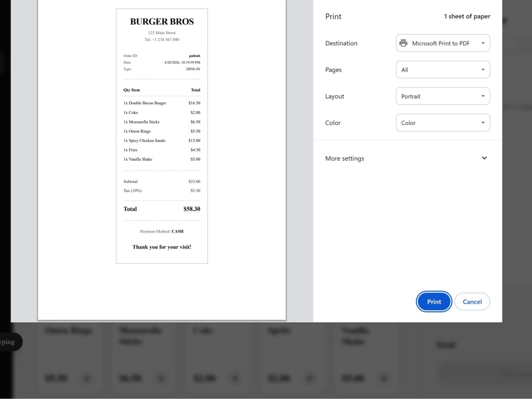532x399 pixels.
Task: Click the 'Mozzarella Sticks' receipt line
Action: click(x=162, y=122)
